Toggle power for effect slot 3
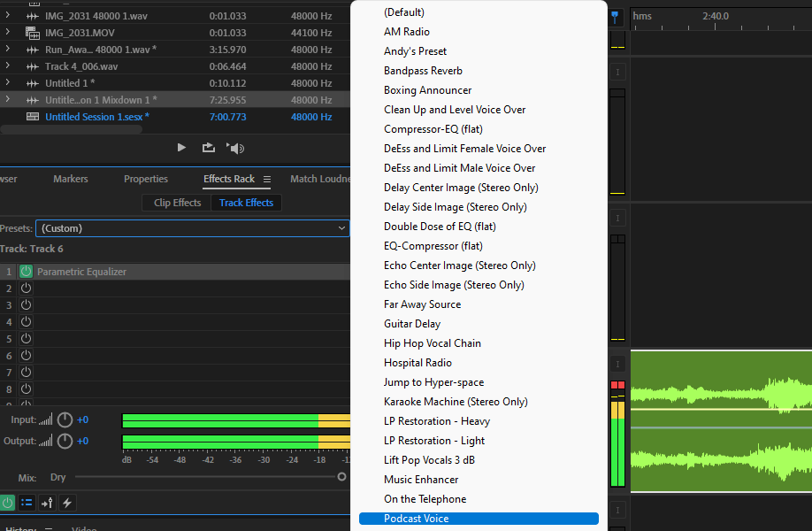 click(26, 305)
